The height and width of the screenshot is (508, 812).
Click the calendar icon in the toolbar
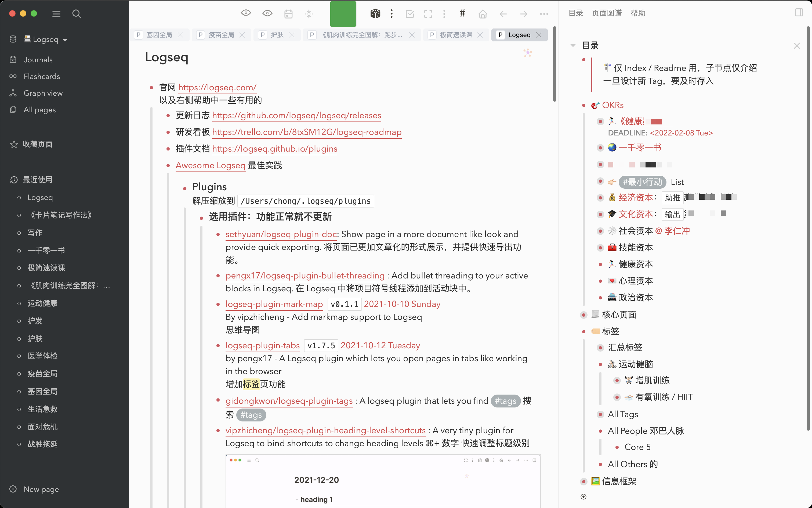(x=288, y=14)
